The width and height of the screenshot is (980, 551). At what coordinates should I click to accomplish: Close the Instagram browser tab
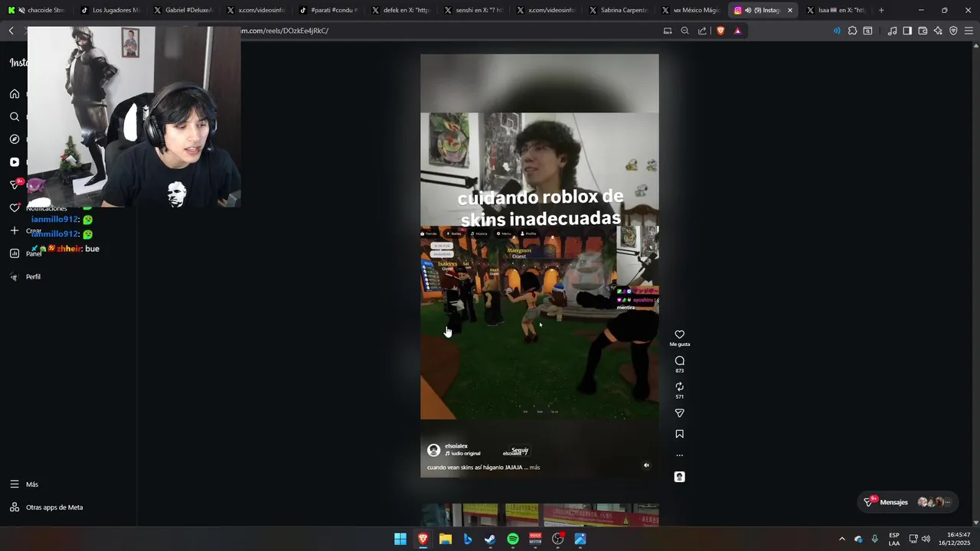[790, 10]
